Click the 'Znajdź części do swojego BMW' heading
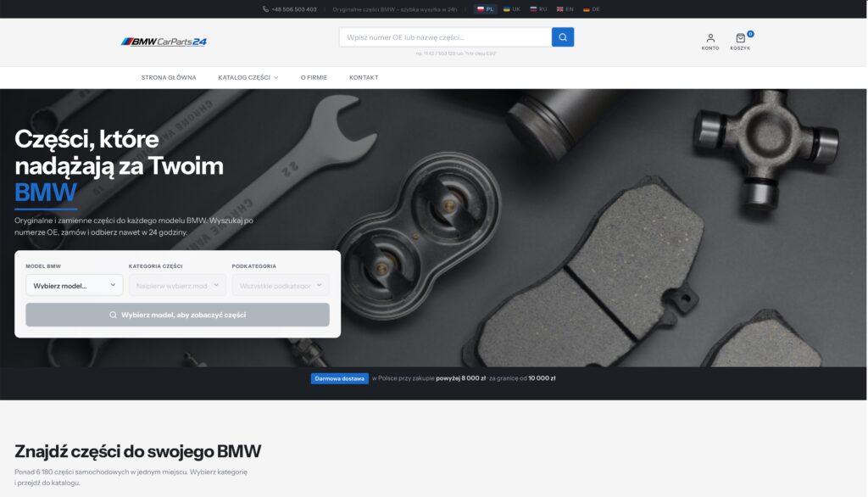 click(138, 451)
